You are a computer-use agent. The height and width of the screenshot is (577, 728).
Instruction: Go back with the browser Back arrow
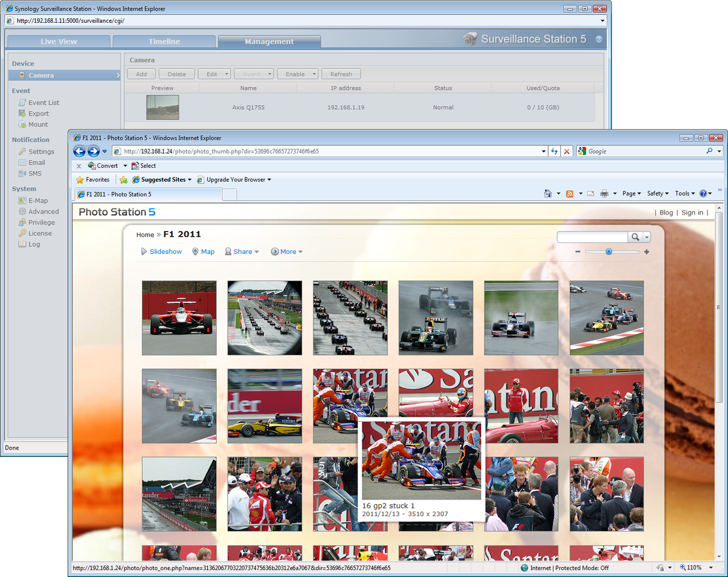[80, 151]
